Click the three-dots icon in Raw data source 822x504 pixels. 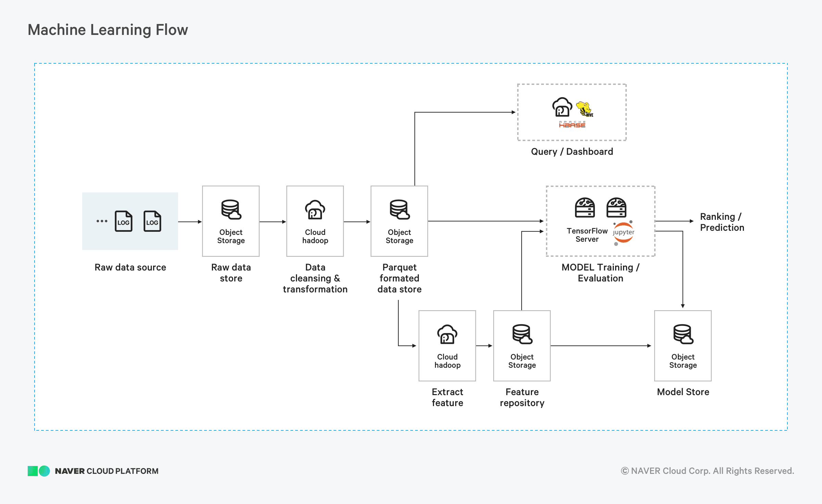pyautogui.click(x=102, y=221)
